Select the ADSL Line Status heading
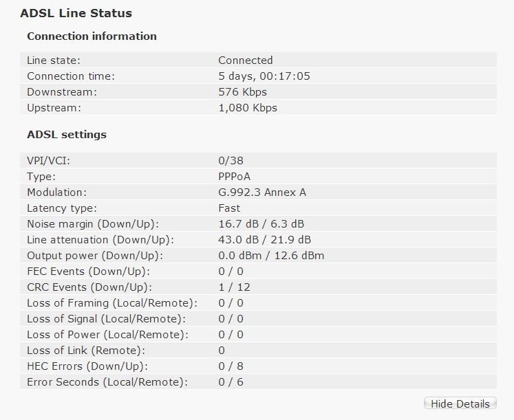 (76, 13)
